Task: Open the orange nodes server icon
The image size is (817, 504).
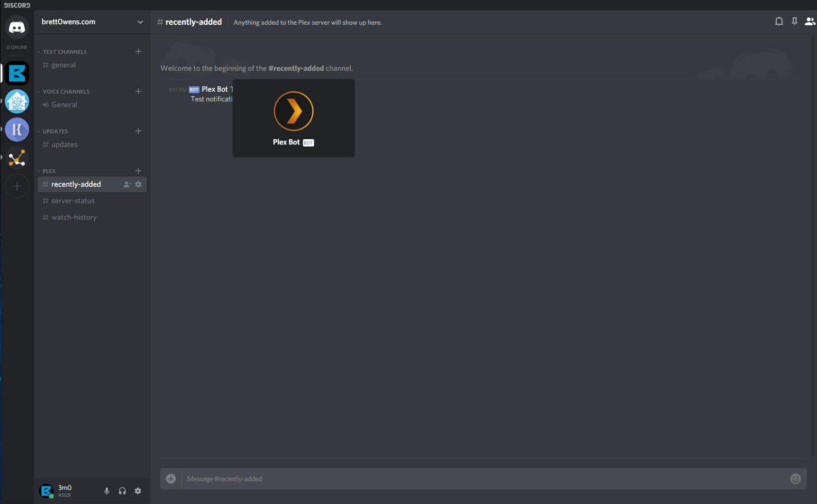Action: click(x=17, y=158)
